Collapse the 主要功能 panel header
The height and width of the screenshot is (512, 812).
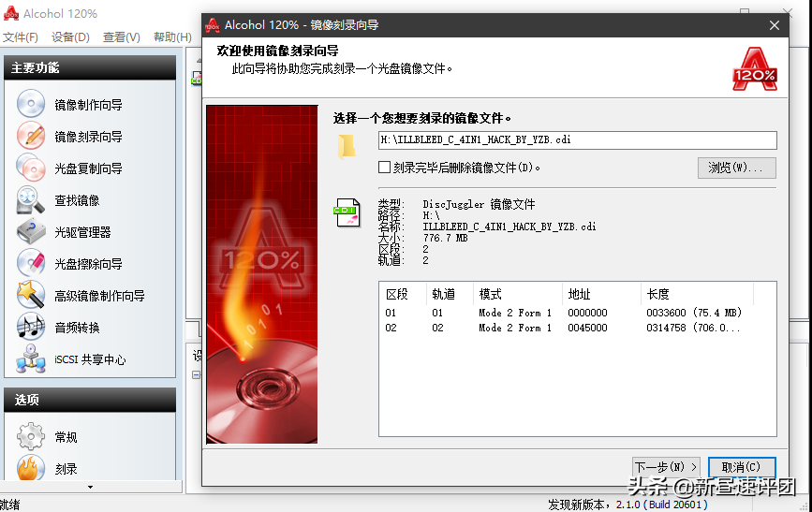coord(89,67)
